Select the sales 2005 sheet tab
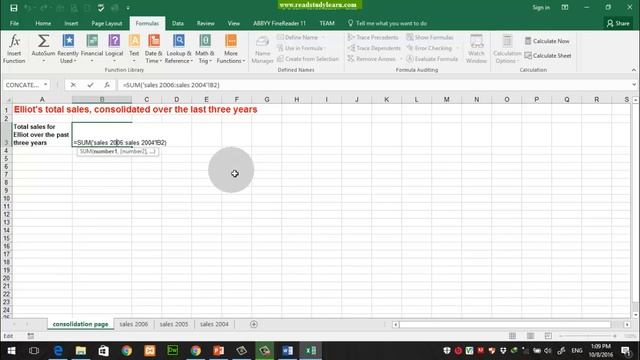Screen dimensions: 640x360 [x=173, y=324]
